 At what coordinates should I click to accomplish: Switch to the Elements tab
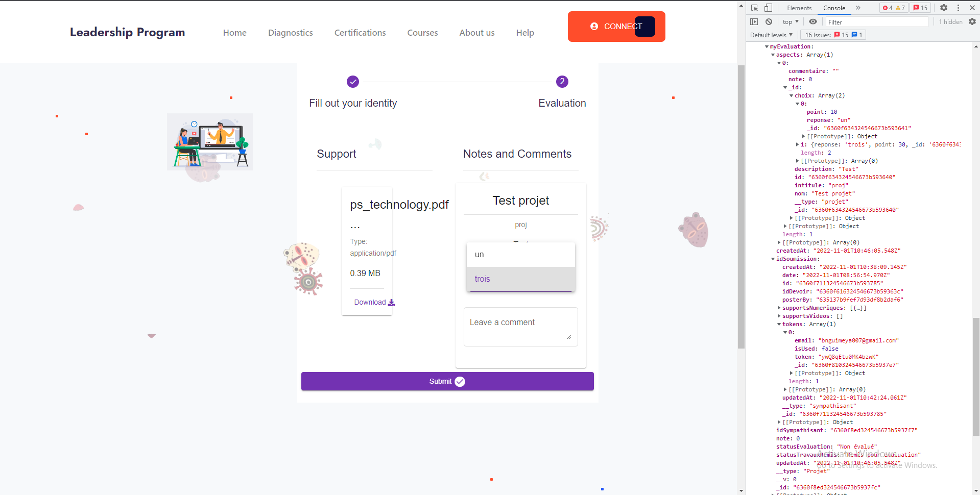799,8
